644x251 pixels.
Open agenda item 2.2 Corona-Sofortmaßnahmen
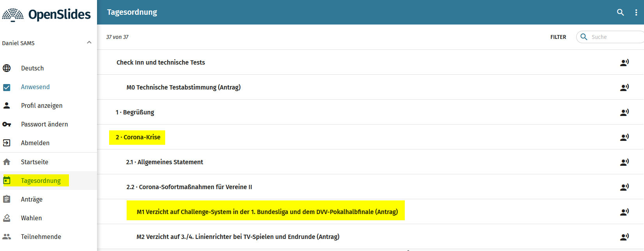pos(189,187)
